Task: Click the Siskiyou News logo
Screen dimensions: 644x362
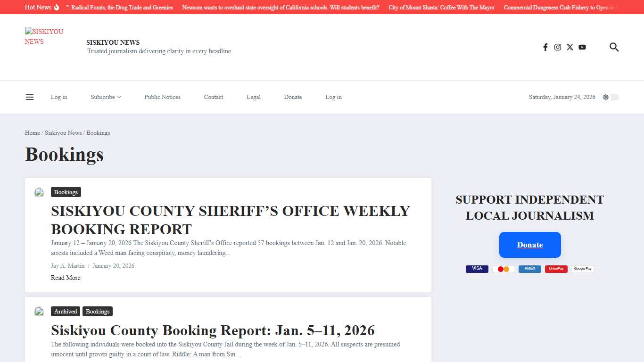Action: (44, 36)
